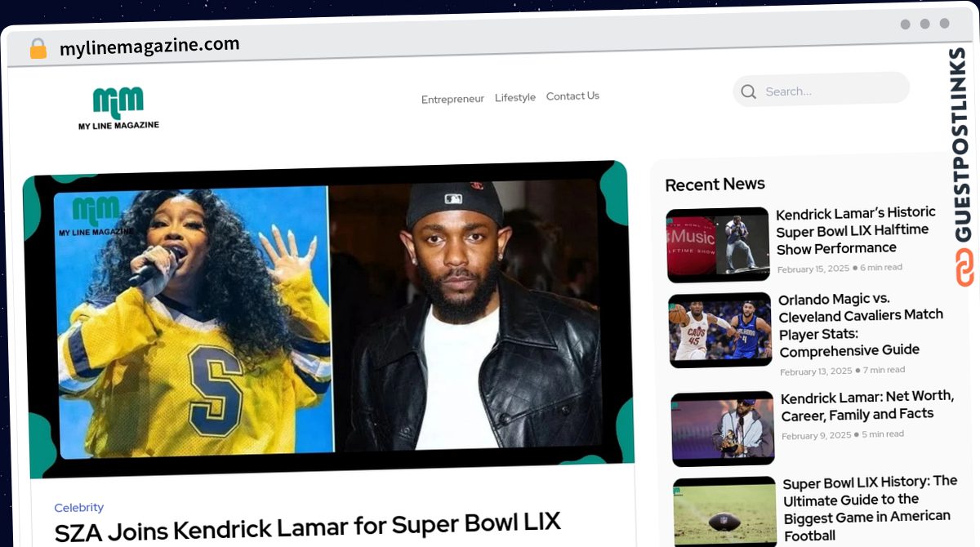The image size is (980, 547).
Task: Go to the Contact Us page
Action: 572,96
